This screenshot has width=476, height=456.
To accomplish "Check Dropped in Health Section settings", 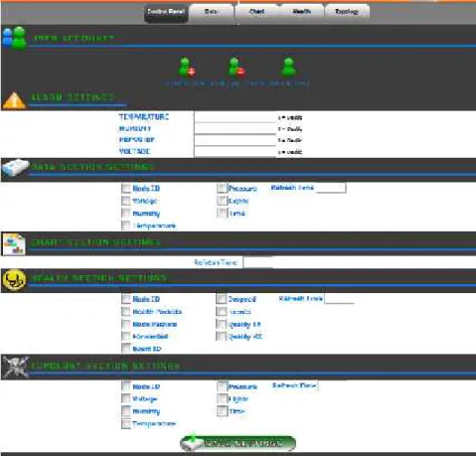I will 221,299.
